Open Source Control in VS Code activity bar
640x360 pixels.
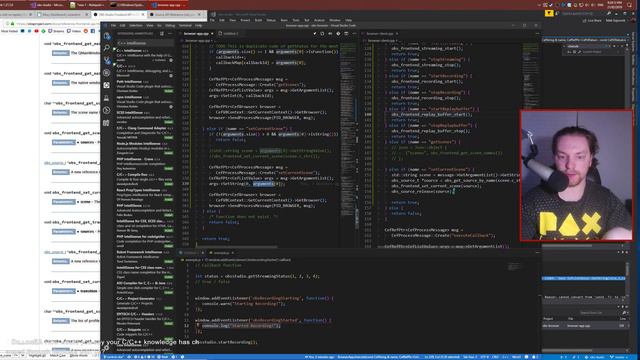[107, 60]
